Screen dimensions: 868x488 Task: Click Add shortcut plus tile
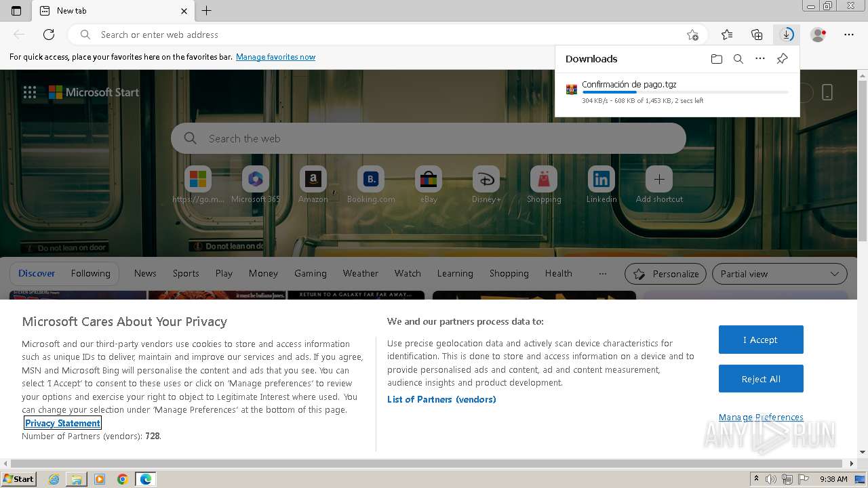pos(659,185)
